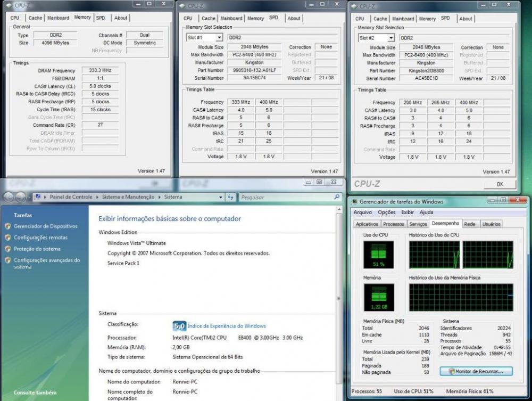Click the shield icon beside Configurações remotas
532x401 pixels.
coord(7,238)
